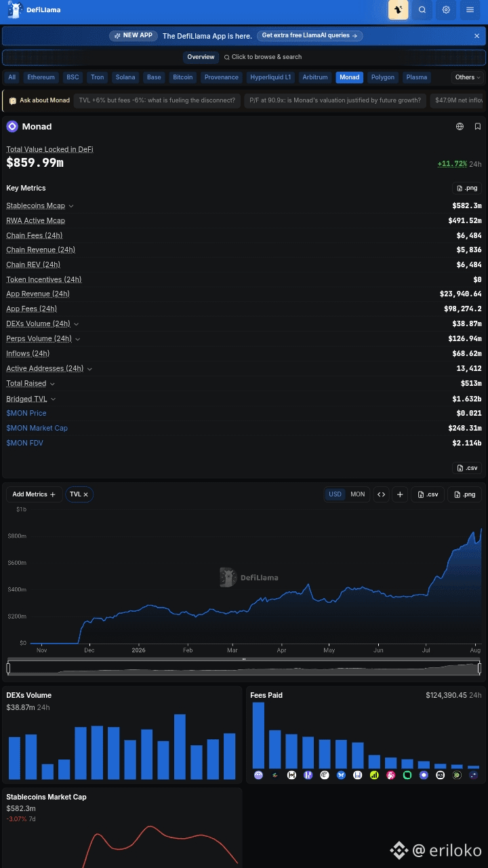
Task: Open search via header magnifier icon
Action: click(422, 9)
